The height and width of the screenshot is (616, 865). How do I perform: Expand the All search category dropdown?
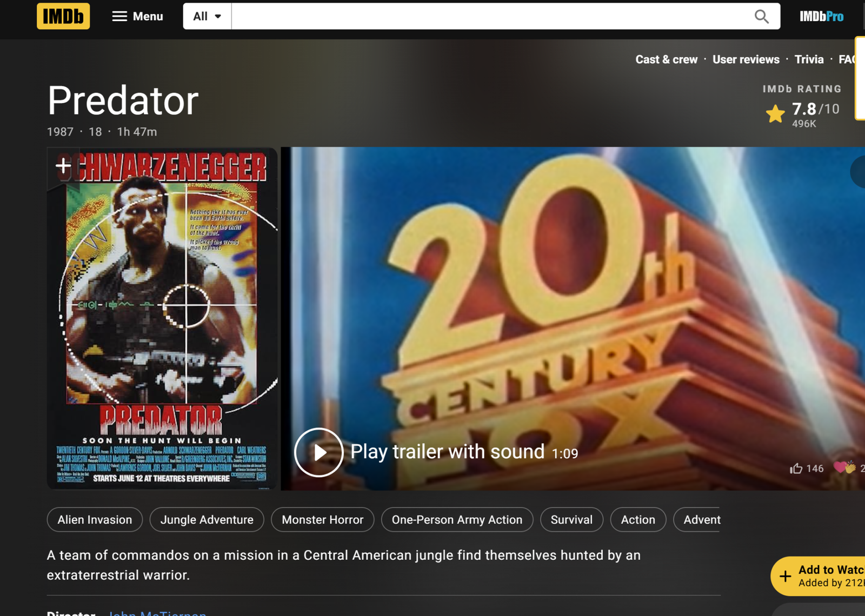coord(207,16)
